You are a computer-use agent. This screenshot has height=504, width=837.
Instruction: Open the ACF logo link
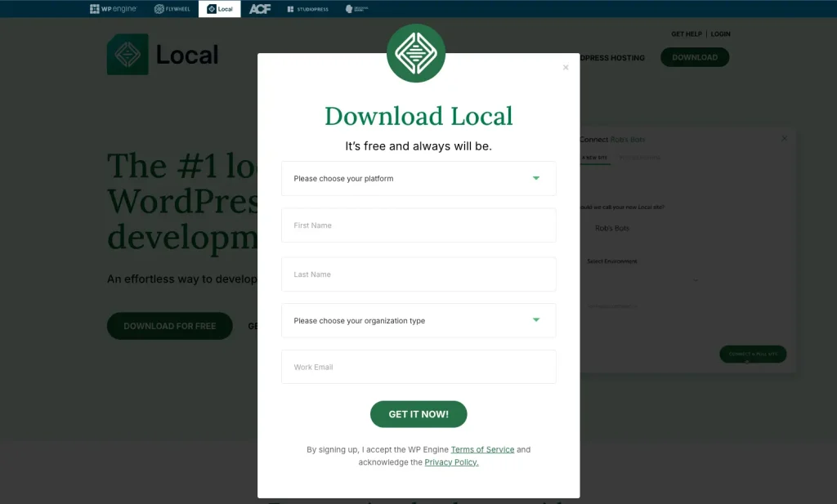click(260, 9)
